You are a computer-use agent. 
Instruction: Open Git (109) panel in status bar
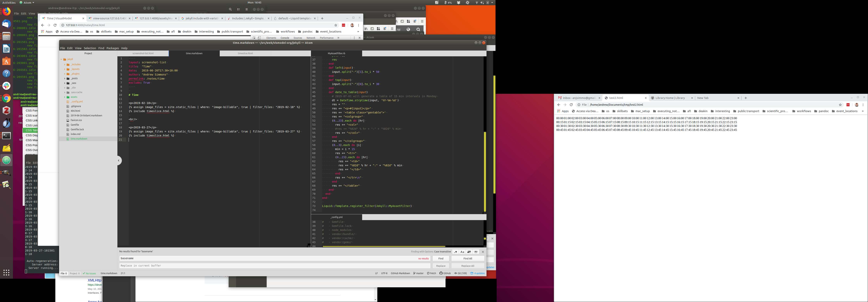pos(460,273)
